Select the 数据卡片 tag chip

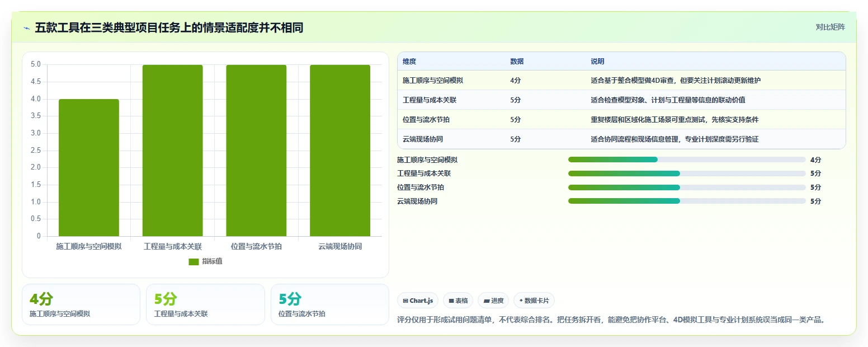click(534, 301)
